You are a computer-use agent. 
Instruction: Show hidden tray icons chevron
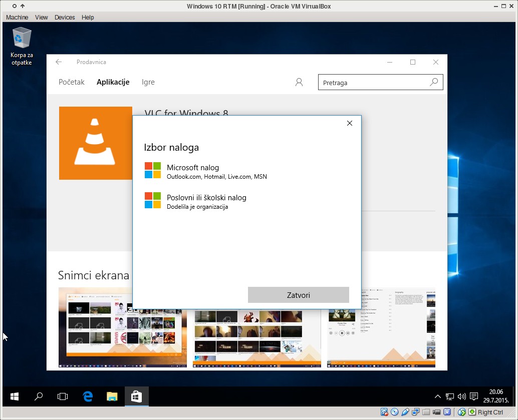[438, 396]
